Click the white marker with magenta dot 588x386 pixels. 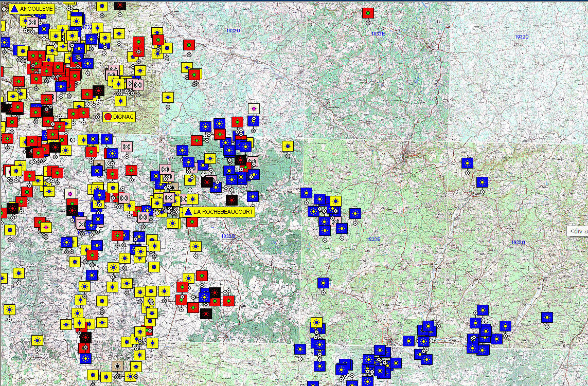point(254,108)
